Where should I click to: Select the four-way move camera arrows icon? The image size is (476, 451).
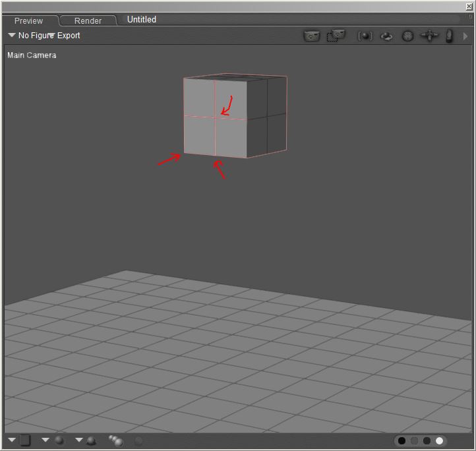pos(429,36)
